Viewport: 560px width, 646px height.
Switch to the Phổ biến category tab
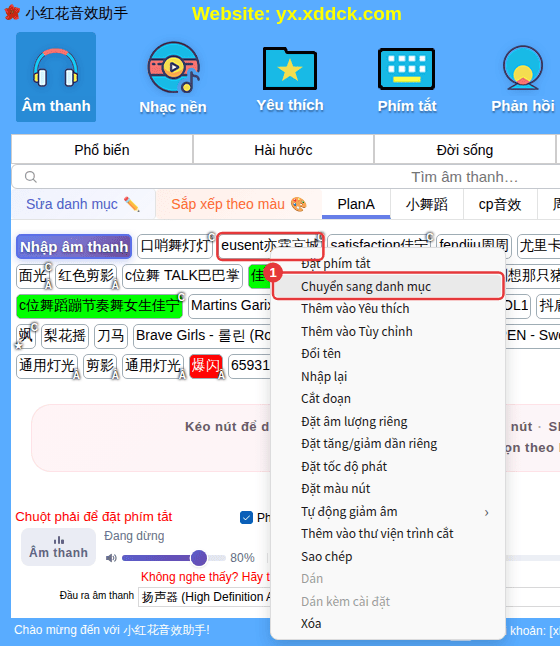[102, 150]
